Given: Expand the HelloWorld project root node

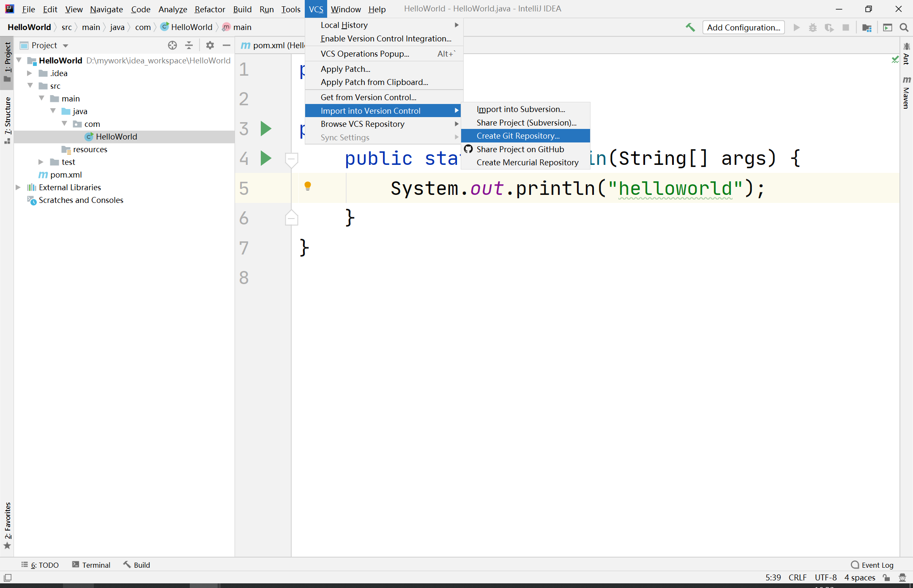Looking at the screenshot, I should click(x=19, y=60).
